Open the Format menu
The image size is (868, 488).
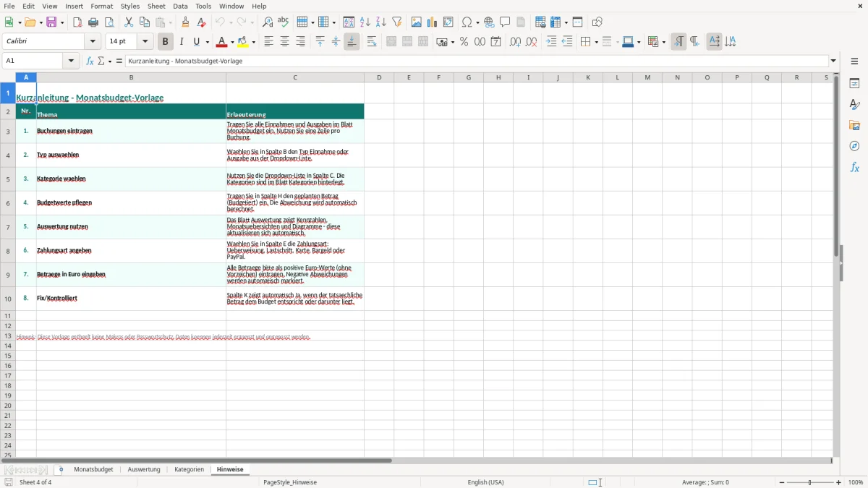[x=102, y=6]
